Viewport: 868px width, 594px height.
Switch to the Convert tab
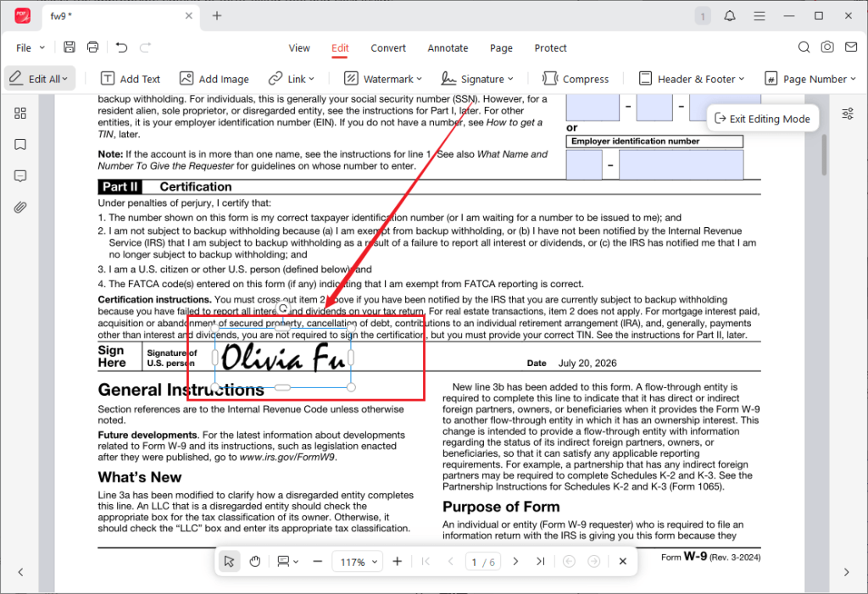click(x=388, y=48)
